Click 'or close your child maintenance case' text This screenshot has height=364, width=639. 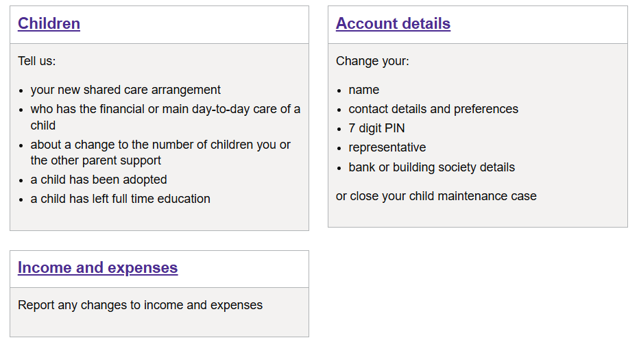tap(436, 196)
